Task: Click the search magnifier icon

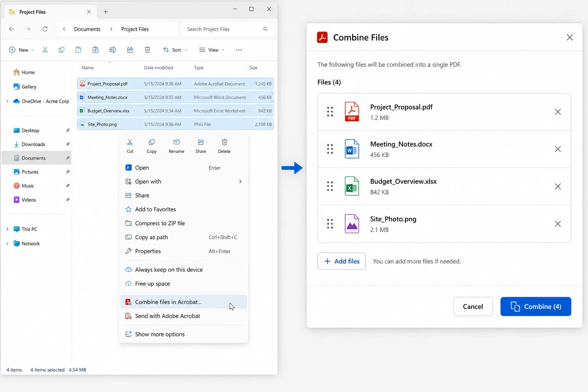Action: (x=265, y=29)
